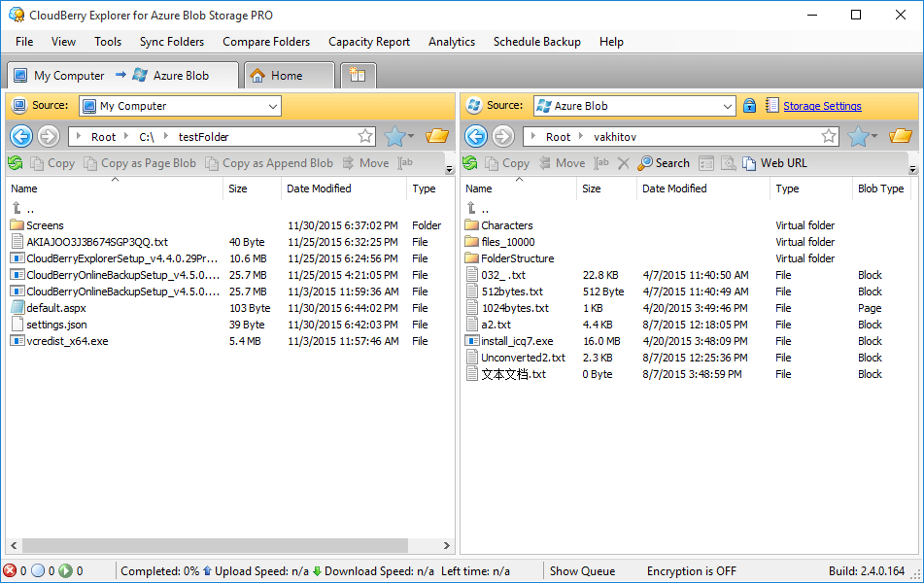The image size is (924, 583).
Task: Click the paused tasks circle status icon
Action: pos(38,570)
